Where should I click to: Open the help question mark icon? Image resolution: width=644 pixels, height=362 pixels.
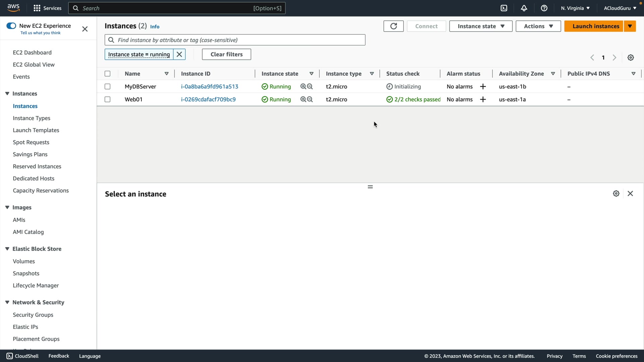click(x=544, y=8)
